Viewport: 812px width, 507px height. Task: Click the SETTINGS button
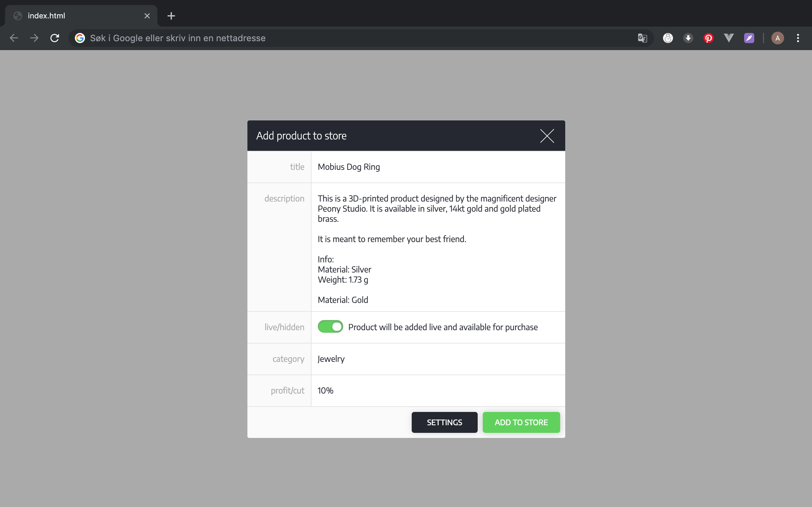tap(444, 422)
